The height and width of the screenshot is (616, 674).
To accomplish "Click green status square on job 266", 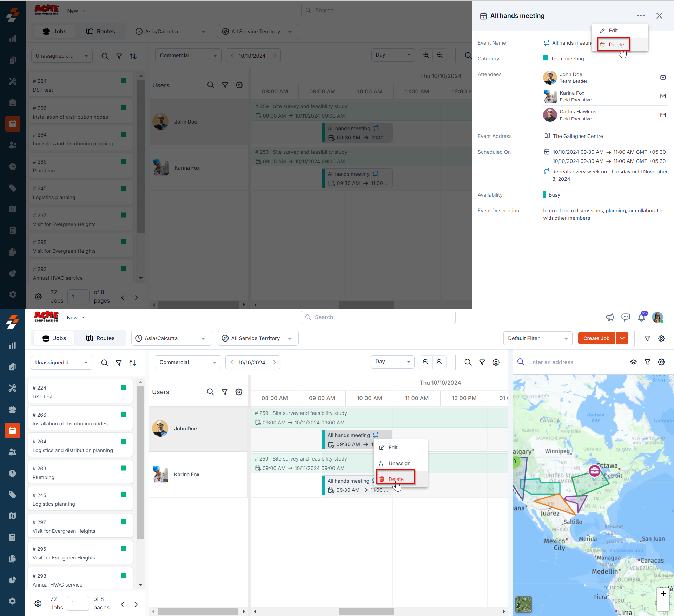I will 123,415.
